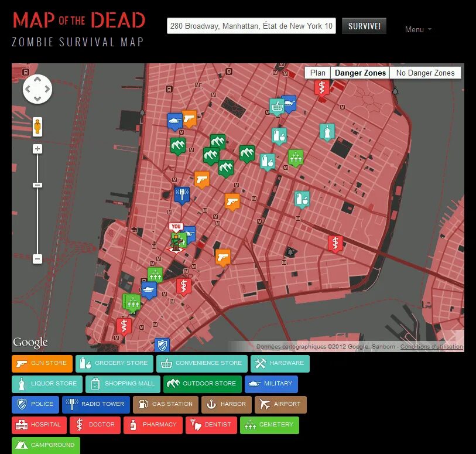Screen dimensions: 476x454
Task: Toggle the Doctor legend filter
Action: (95, 425)
